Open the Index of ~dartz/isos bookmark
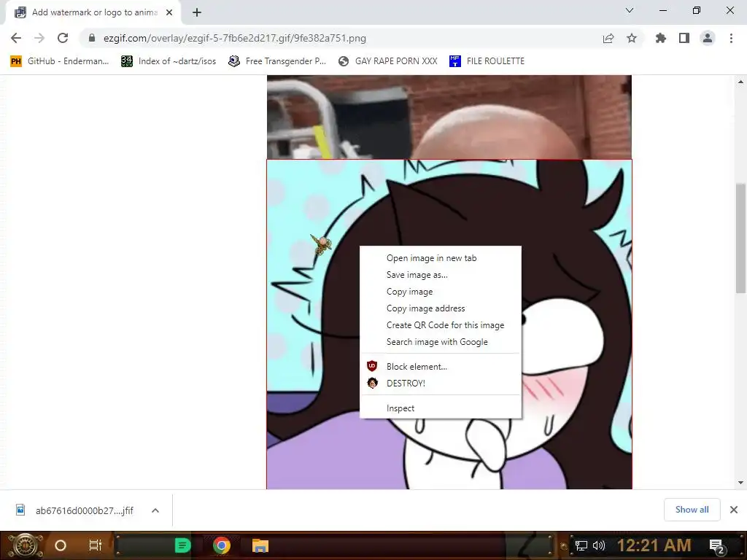747x560 pixels. tap(169, 61)
